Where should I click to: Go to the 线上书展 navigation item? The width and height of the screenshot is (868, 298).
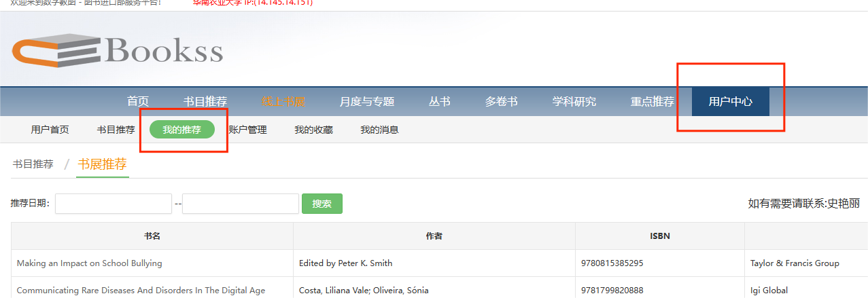(x=283, y=102)
